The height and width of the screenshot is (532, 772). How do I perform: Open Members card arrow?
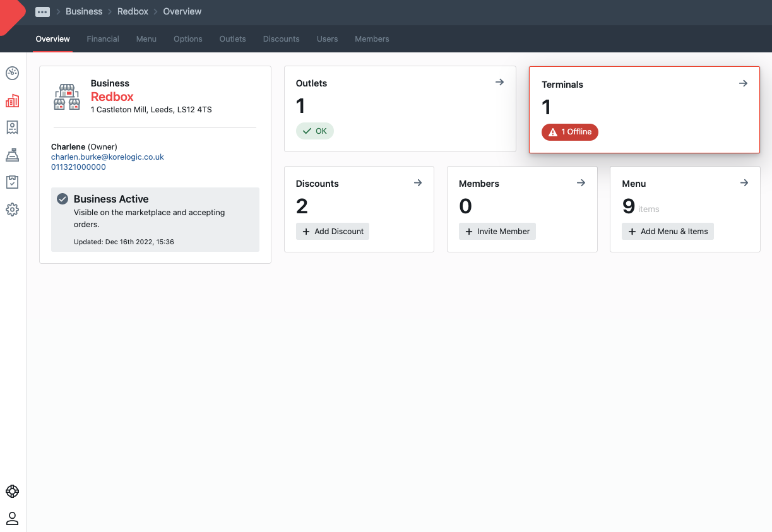(x=581, y=183)
